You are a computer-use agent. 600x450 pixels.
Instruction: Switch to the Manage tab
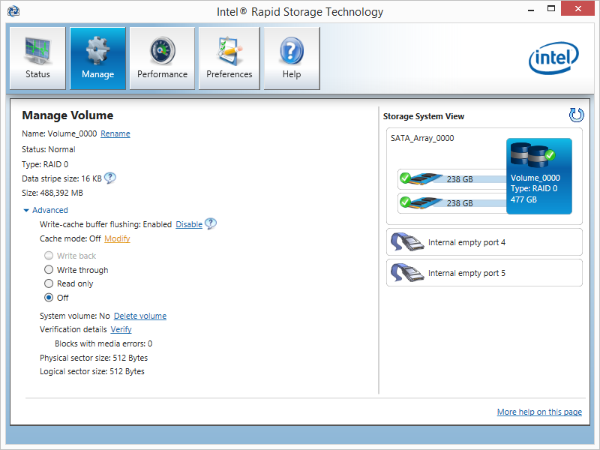click(98, 58)
